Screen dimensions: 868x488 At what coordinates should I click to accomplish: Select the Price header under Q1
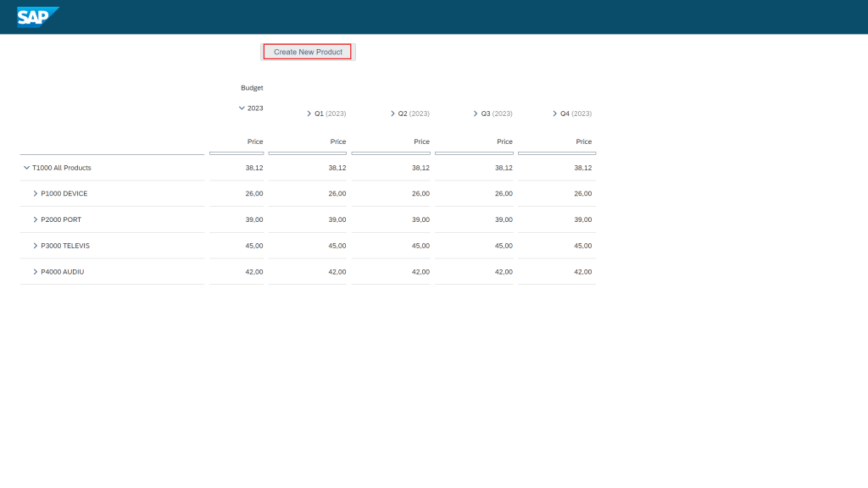click(x=337, y=141)
